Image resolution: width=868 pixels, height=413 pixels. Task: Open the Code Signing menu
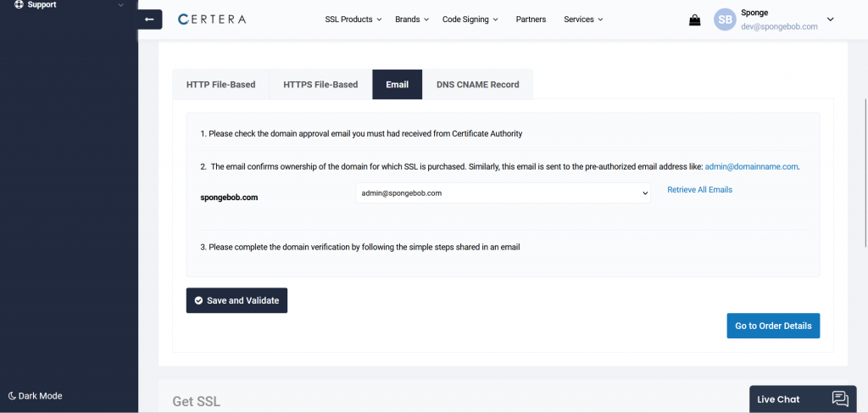pos(470,20)
